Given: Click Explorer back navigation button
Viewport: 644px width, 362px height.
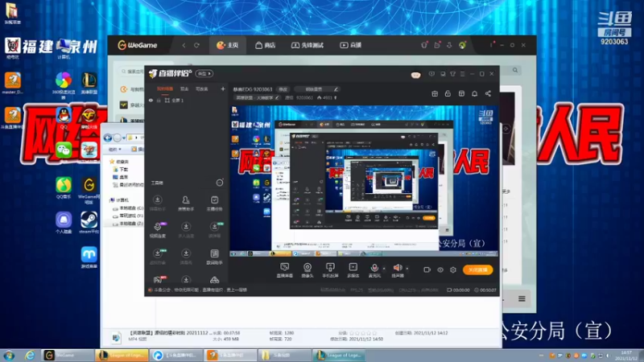Looking at the screenshot, I should [x=108, y=138].
